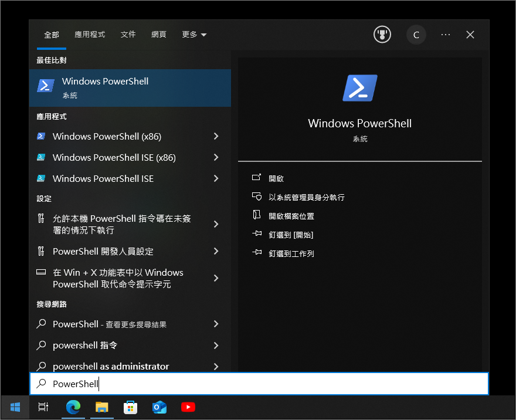This screenshot has width=516, height=420.
Task: Click the rewards medal icon in search header
Action: [382, 35]
